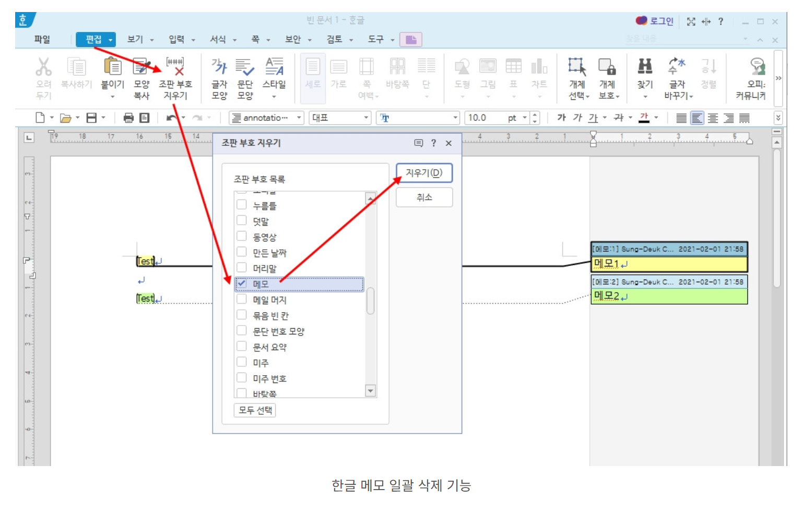Check the 문서 요약 checkbox

click(241, 346)
